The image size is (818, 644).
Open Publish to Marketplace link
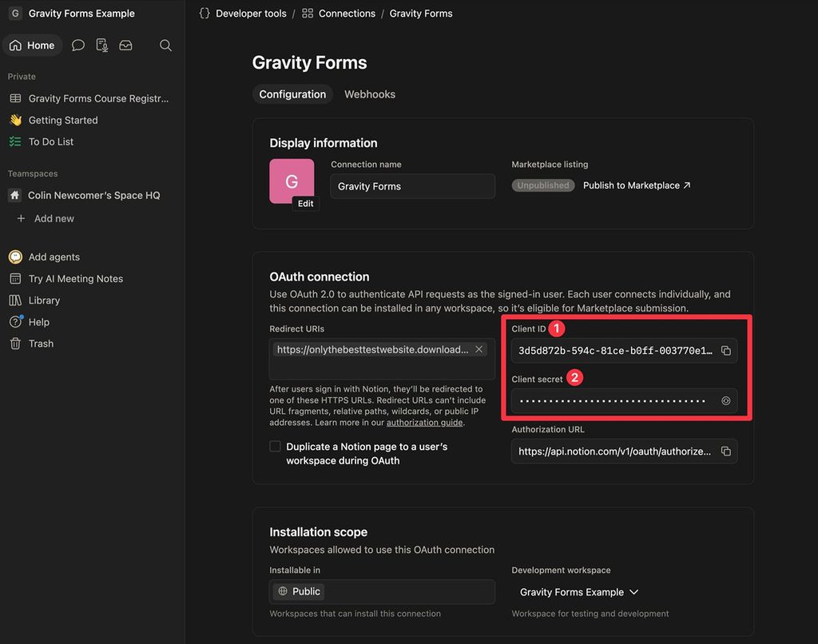pos(637,185)
